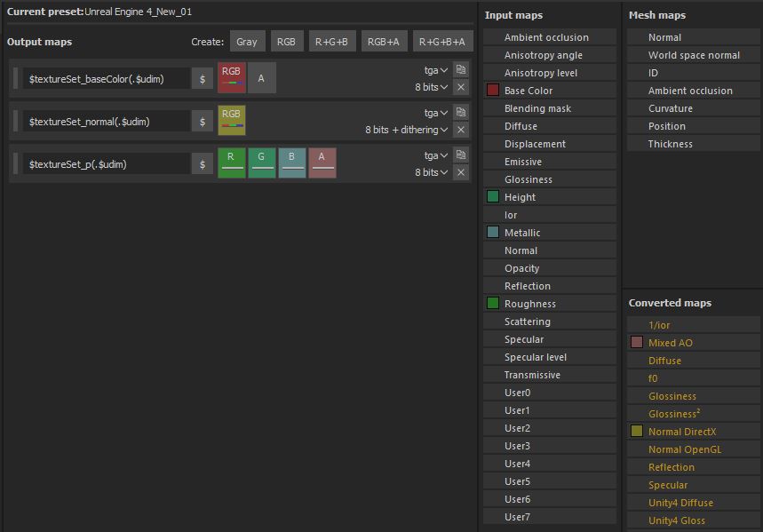Select Unity4 Diffuse converted map

694,503
